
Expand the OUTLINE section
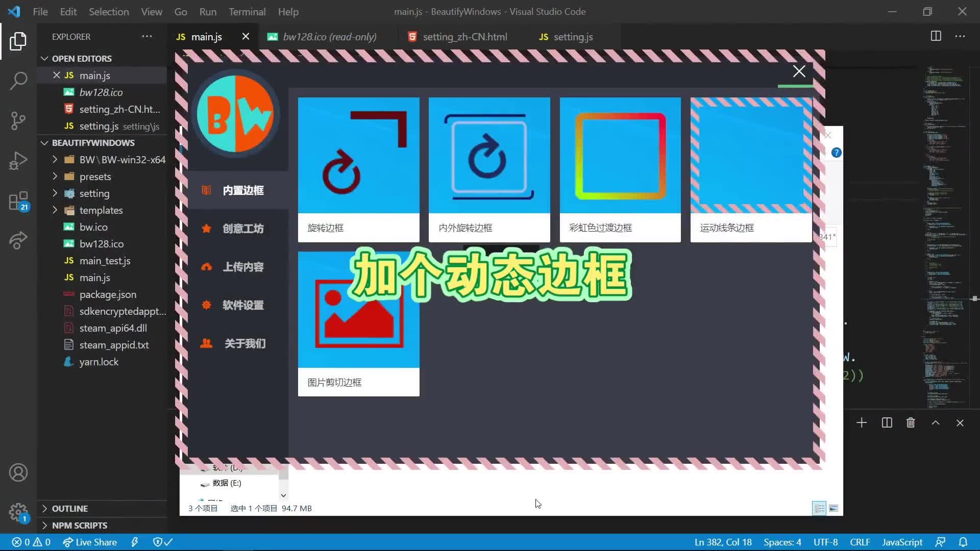69,508
